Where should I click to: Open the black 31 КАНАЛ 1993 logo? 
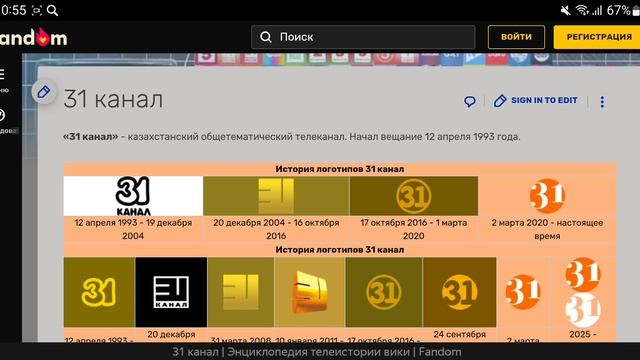click(133, 196)
